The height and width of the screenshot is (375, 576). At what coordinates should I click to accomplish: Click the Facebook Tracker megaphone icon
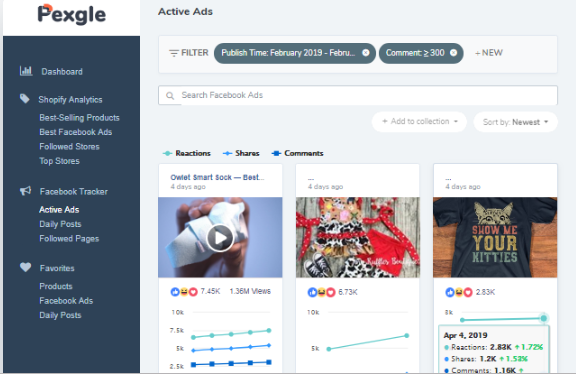(25, 191)
